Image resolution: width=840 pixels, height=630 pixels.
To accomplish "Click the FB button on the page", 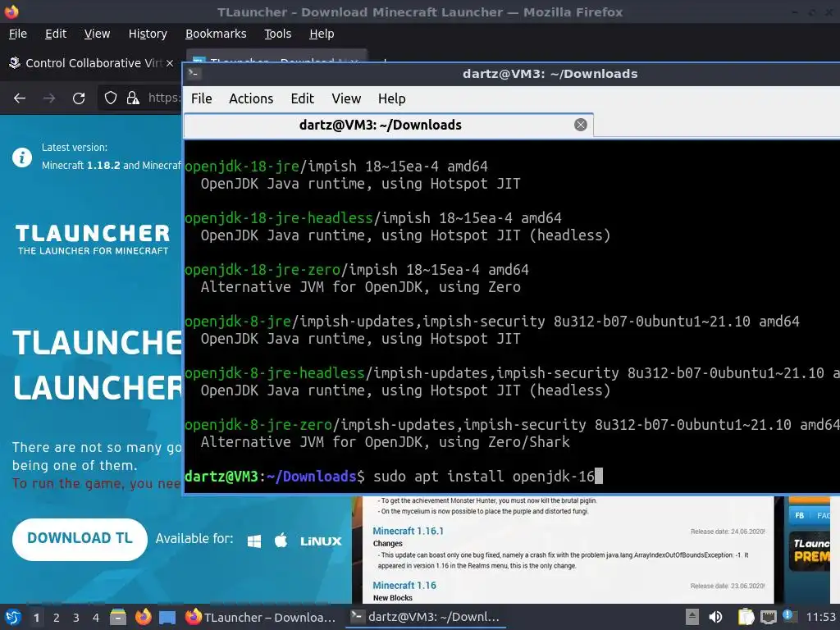I will 799,515.
